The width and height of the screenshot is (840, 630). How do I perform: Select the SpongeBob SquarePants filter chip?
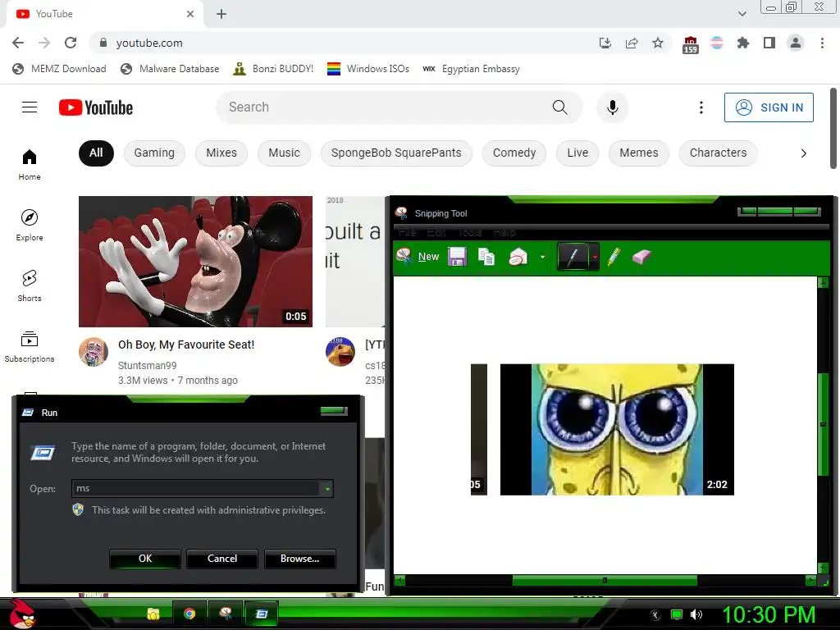[x=396, y=153]
